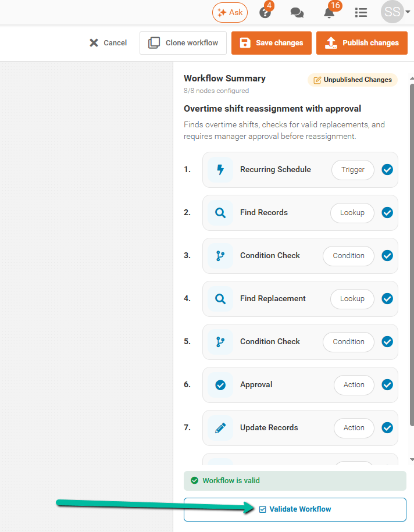The width and height of the screenshot is (414, 532).
Task: Click the Recurring Schedule lightning bolt icon
Action: [220, 170]
